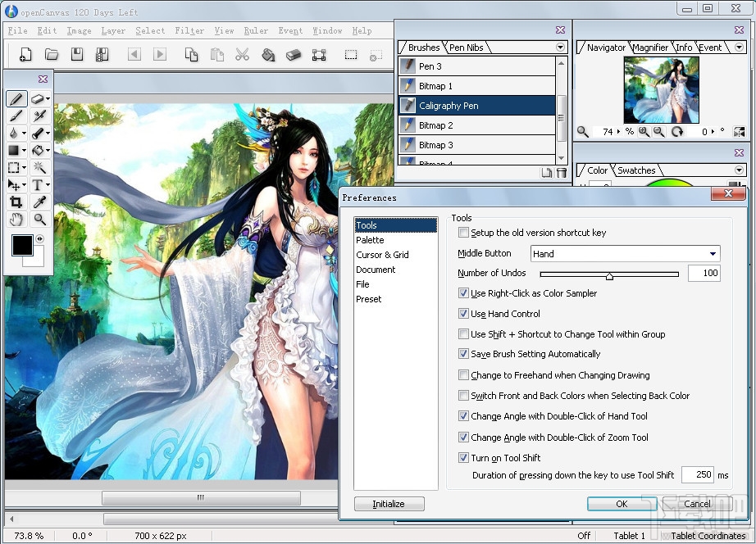Uncheck 'Use Hand Control'
Viewport: 756px width, 544px height.
pyautogui.click(x=464, y=313)
